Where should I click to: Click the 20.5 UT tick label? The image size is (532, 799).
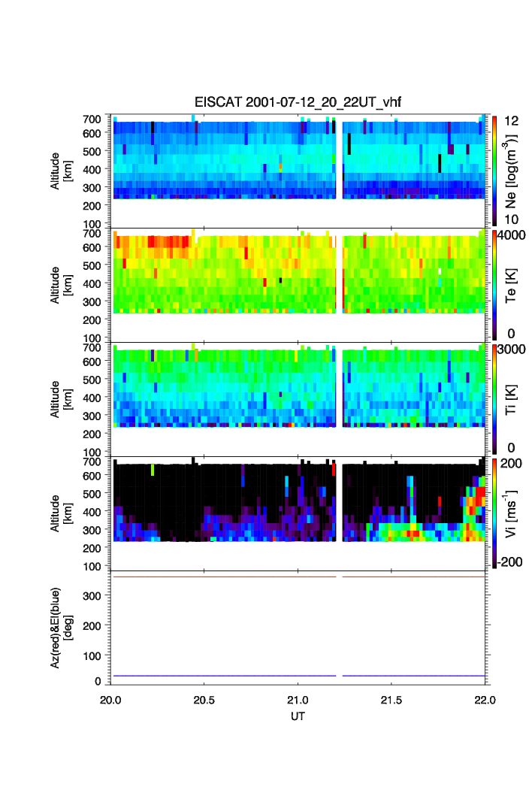[x=204, y=700]
